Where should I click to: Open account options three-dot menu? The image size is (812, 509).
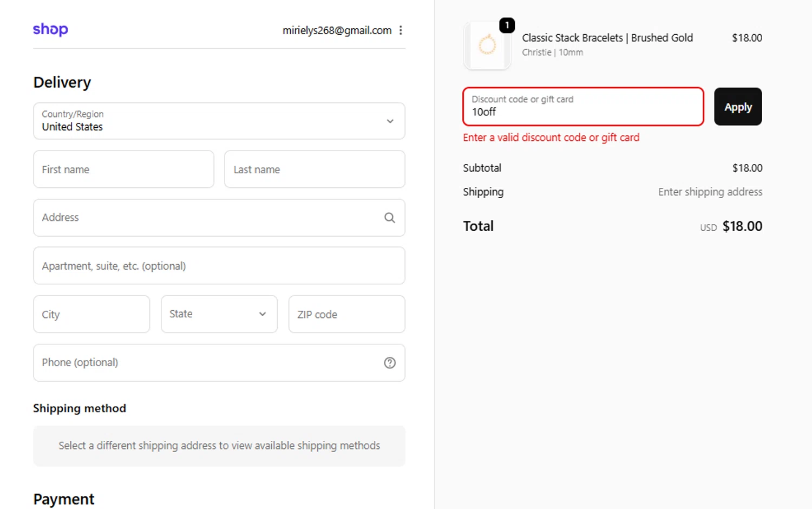pyautogui.click(x=401, y=30)
